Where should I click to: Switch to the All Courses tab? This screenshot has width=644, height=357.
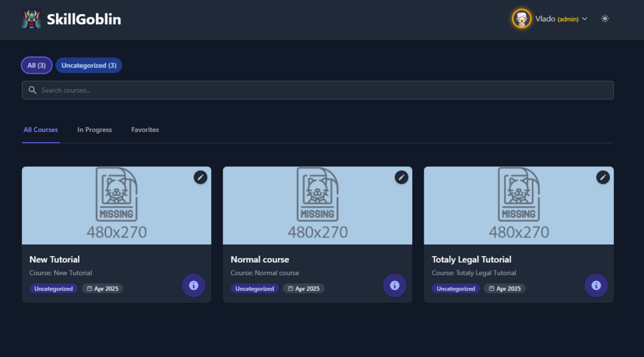click(x=41, y=130)
